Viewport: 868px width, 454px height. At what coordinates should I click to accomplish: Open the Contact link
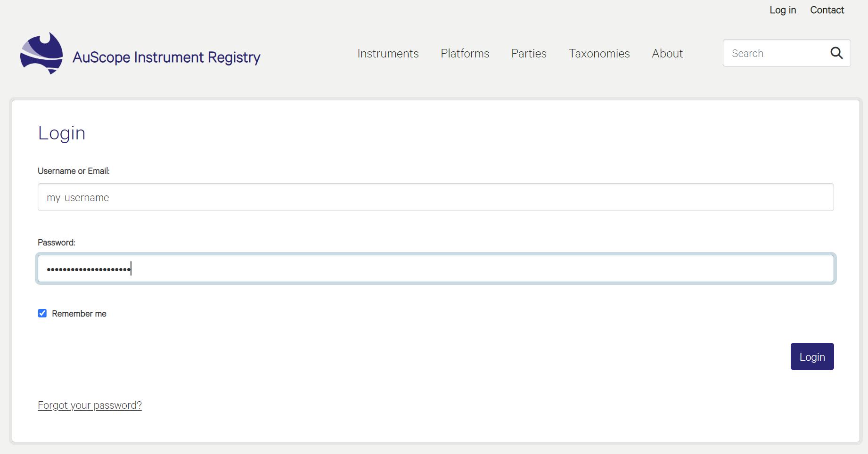(x=827, y=10)
